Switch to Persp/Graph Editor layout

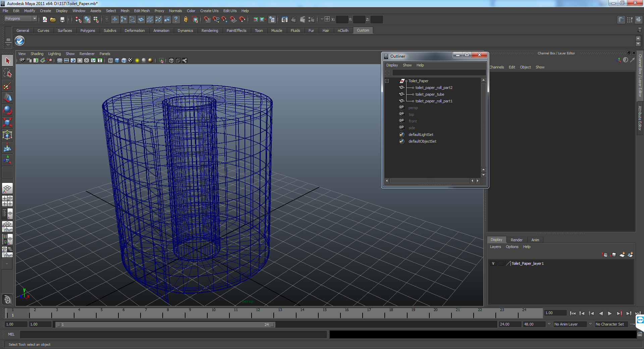click(7, 226)
